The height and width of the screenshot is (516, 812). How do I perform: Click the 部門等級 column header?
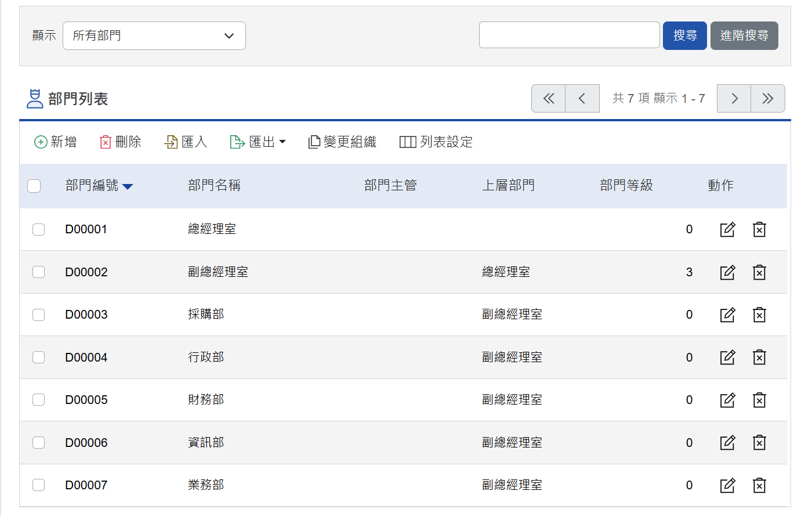(x=626, y=185)
